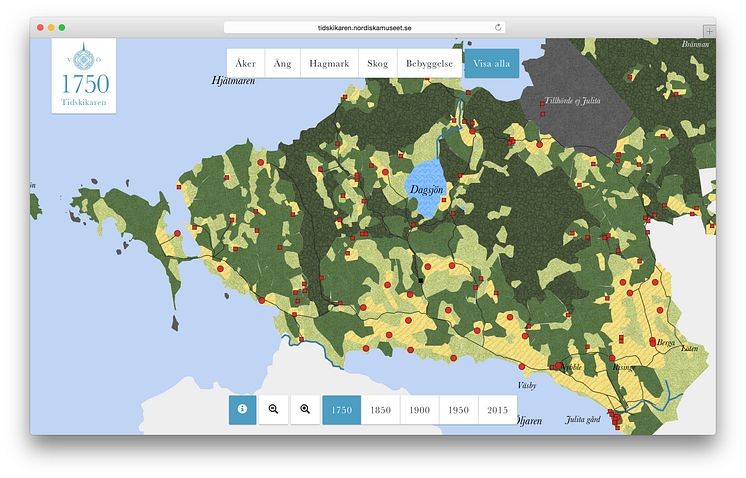The width and height of the screenshot is (746, 478).
Task: Switch to the 1900 map
Action: (x=419, y=410)
